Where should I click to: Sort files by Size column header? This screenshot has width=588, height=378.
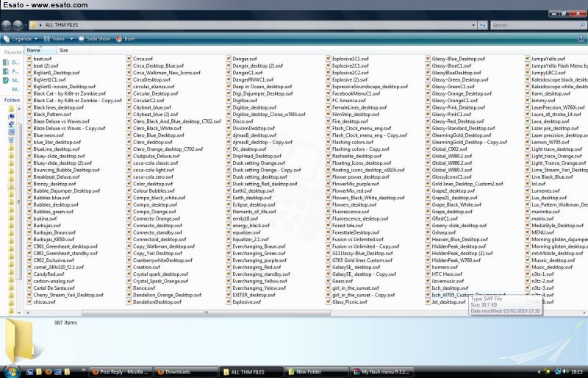point(63,50)
